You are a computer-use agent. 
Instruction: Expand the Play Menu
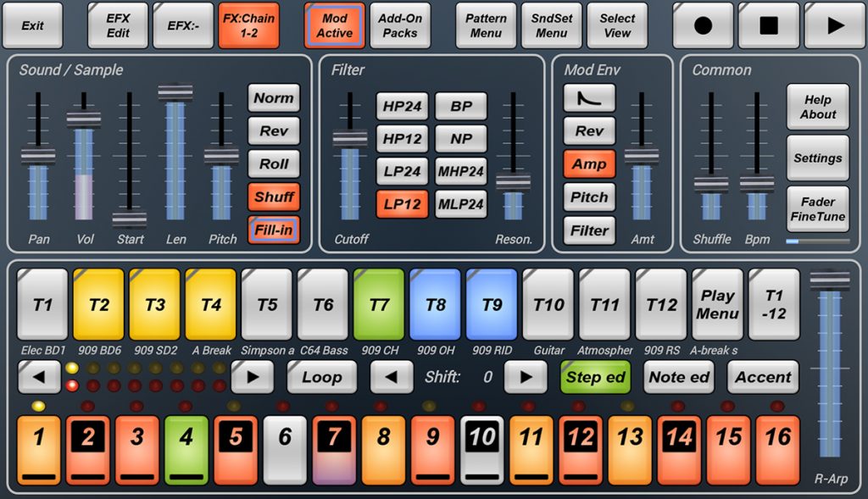point(717,305)
